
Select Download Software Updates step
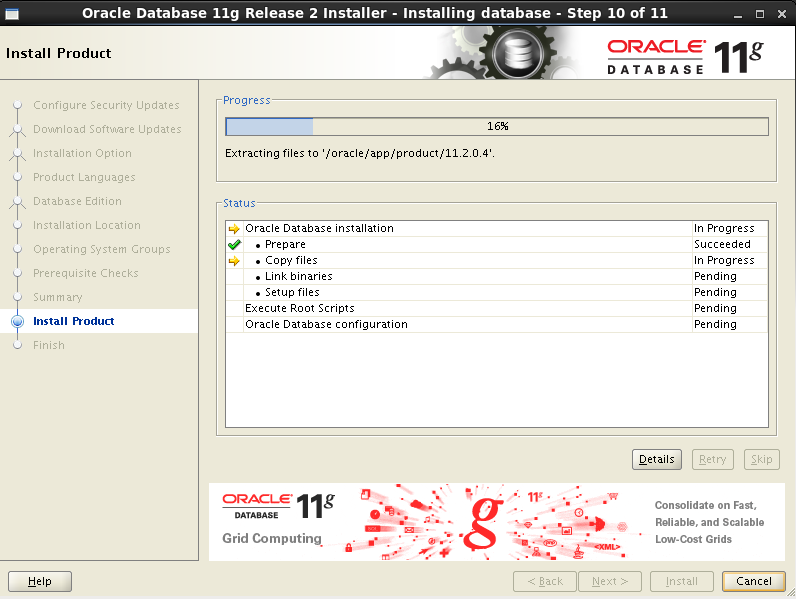(107, 129)
